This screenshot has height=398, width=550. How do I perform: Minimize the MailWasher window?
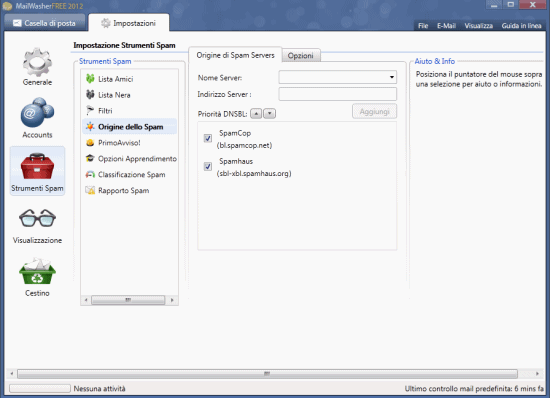click(494, 5)
